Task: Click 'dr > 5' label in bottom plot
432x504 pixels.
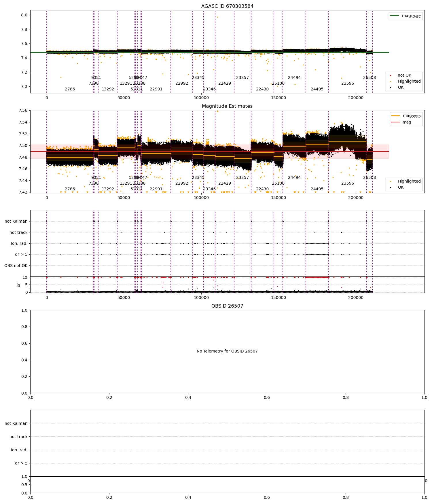Action: tap(21, 463)
